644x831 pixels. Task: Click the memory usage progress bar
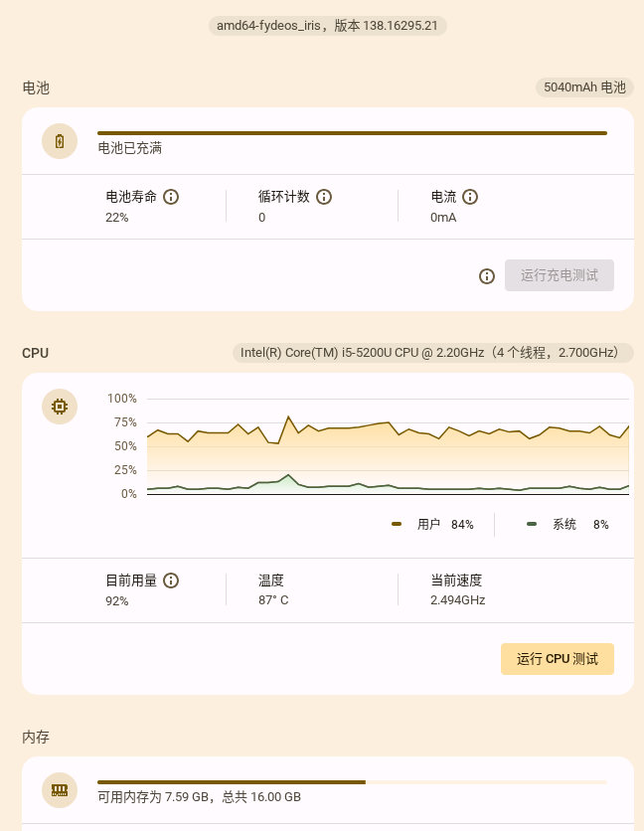point(352,782)
